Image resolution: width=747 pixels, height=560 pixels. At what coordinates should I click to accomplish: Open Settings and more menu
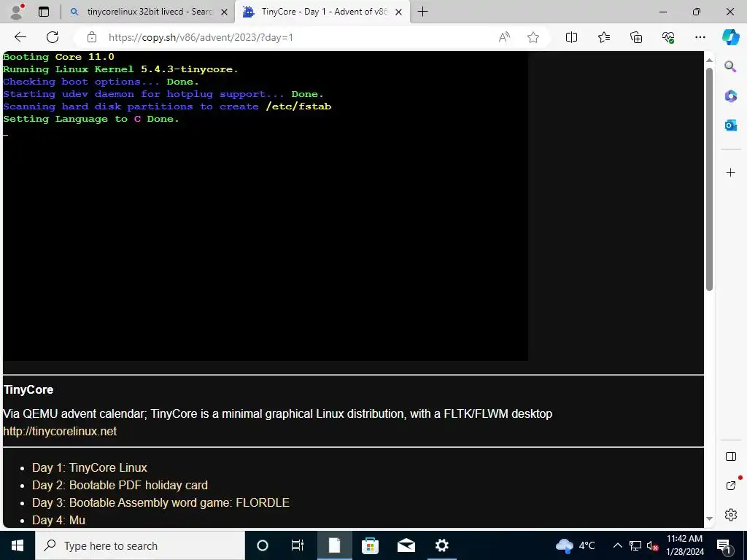point(700,37)
